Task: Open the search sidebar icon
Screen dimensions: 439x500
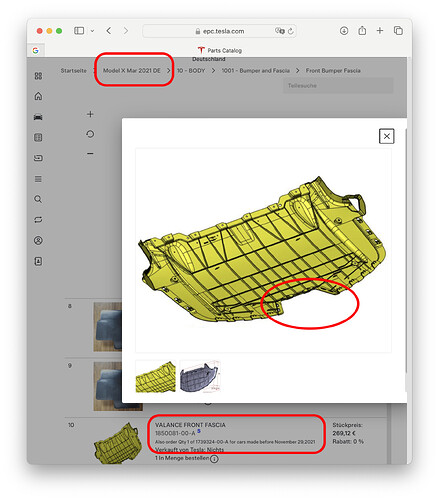Action: pyautogui.click(x=38, y=199)
